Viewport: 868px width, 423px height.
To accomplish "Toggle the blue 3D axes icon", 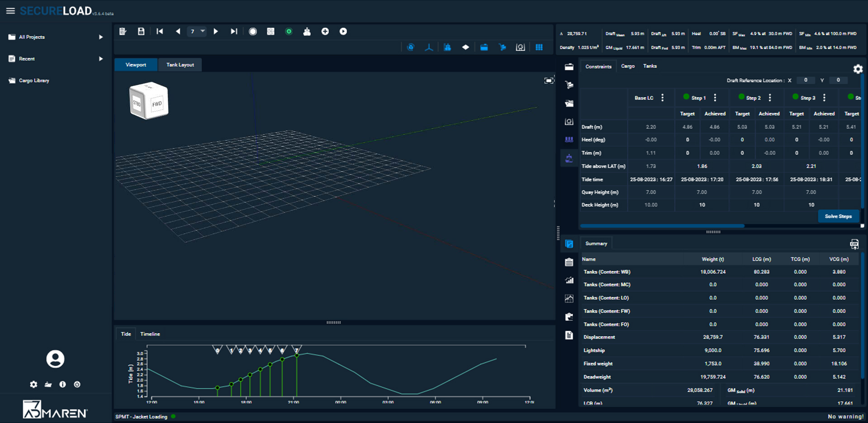I will [428, 47].
